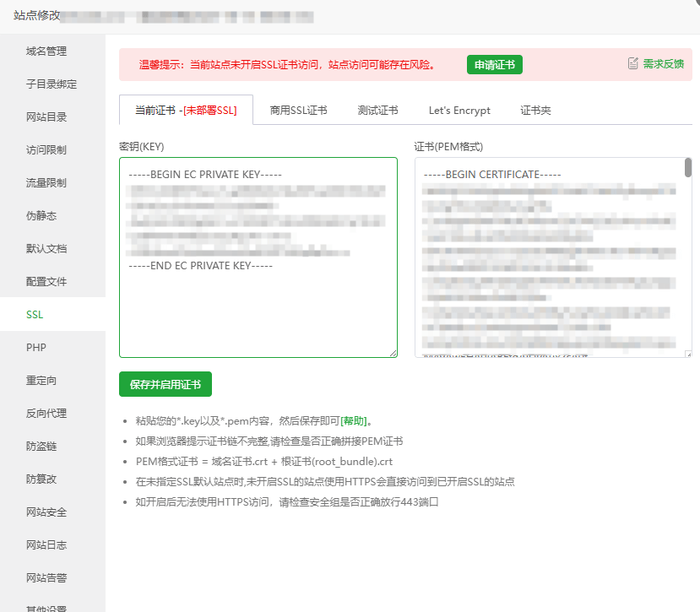Click the key textarea resize handle

(393, 353)
